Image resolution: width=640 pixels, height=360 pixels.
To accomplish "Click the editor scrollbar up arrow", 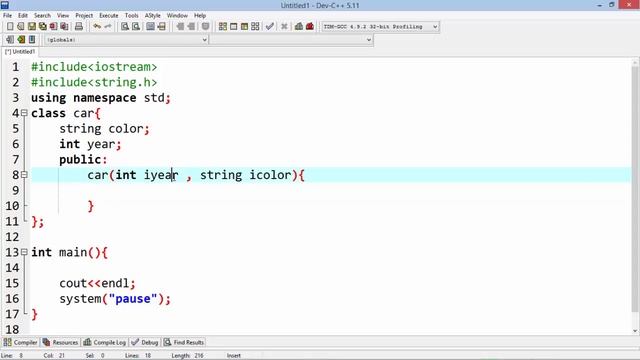I will [635, 63].
